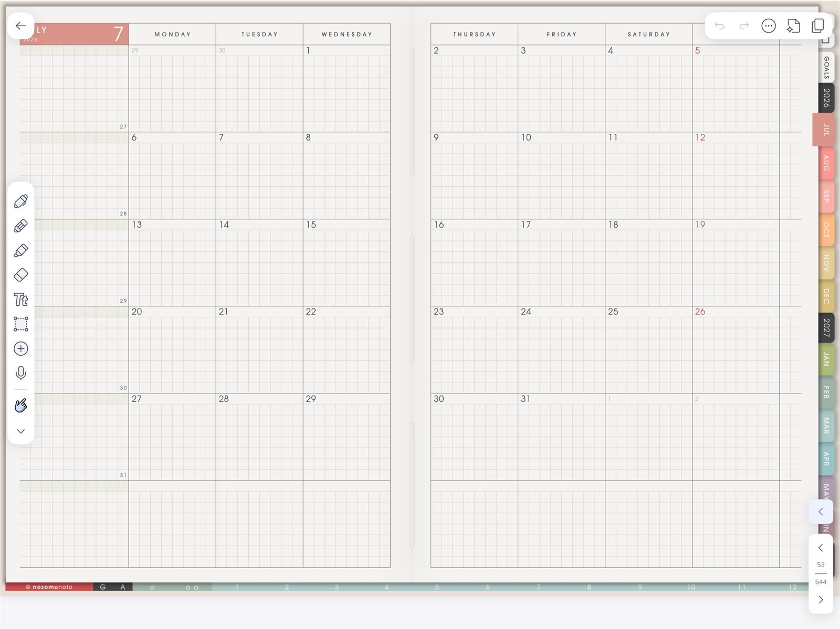The width and height of the screenshot is (840, 629).
Task: Click the large 7 July month header
Action: 119,34
